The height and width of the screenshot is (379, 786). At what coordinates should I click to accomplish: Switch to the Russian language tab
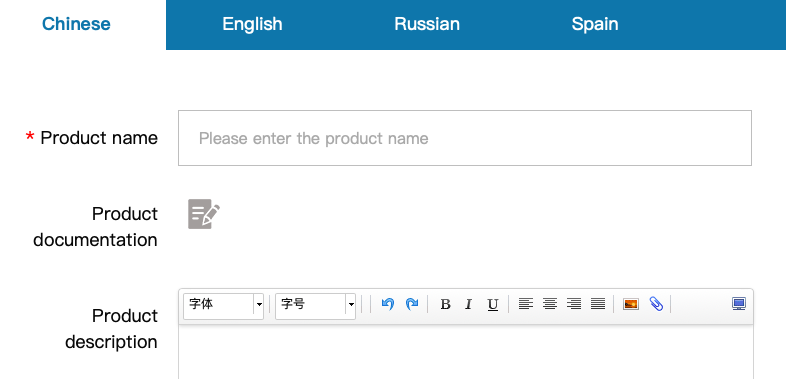pyautogui.click(x=427, y=24)
